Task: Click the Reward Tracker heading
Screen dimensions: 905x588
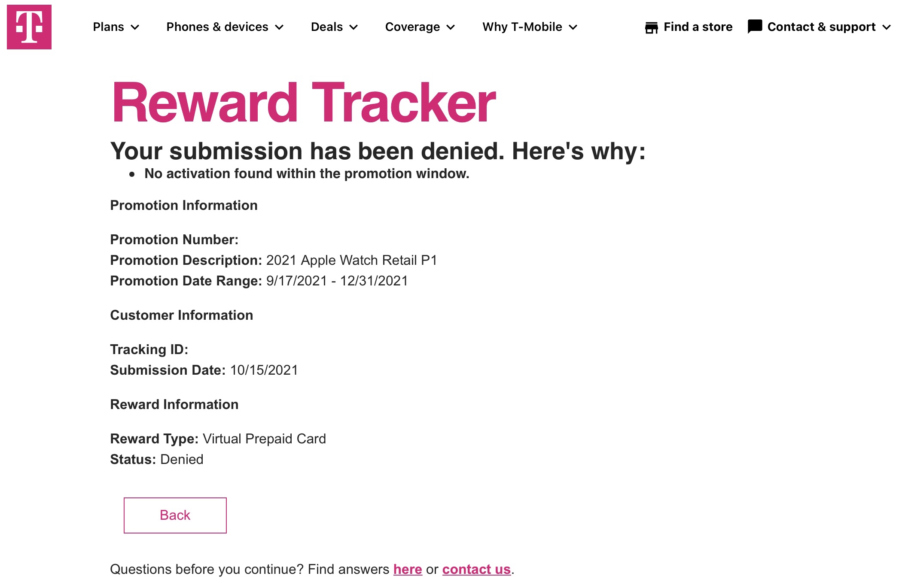Action: pos(304,103)
